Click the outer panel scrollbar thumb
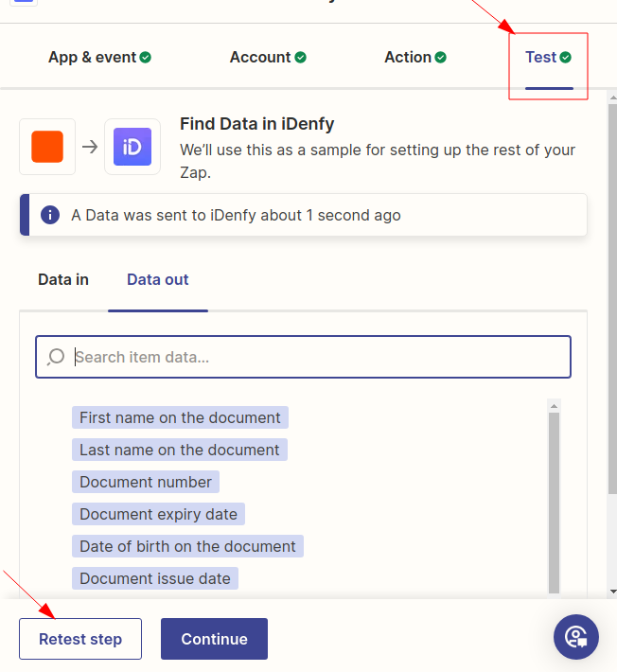 click(612, 298)
